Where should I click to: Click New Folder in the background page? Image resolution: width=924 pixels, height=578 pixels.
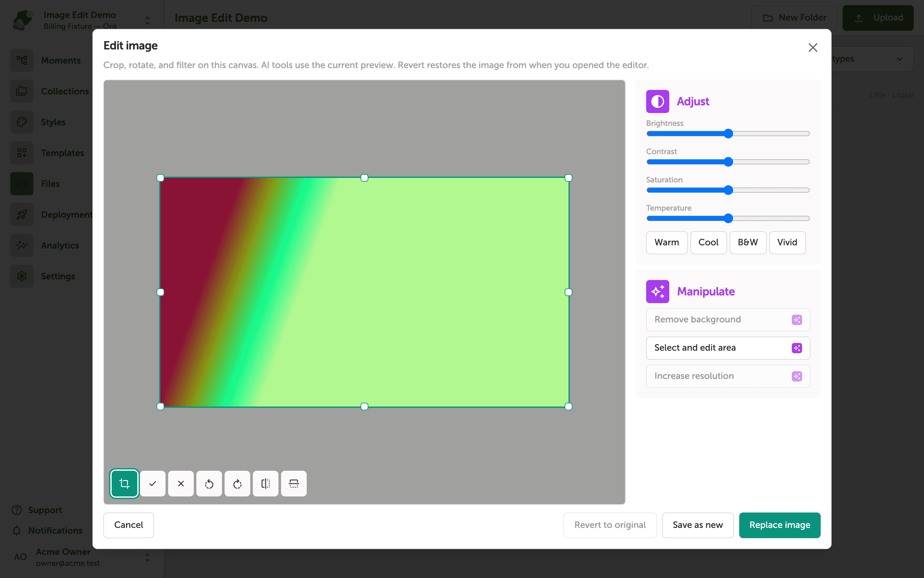pos(794,18)
